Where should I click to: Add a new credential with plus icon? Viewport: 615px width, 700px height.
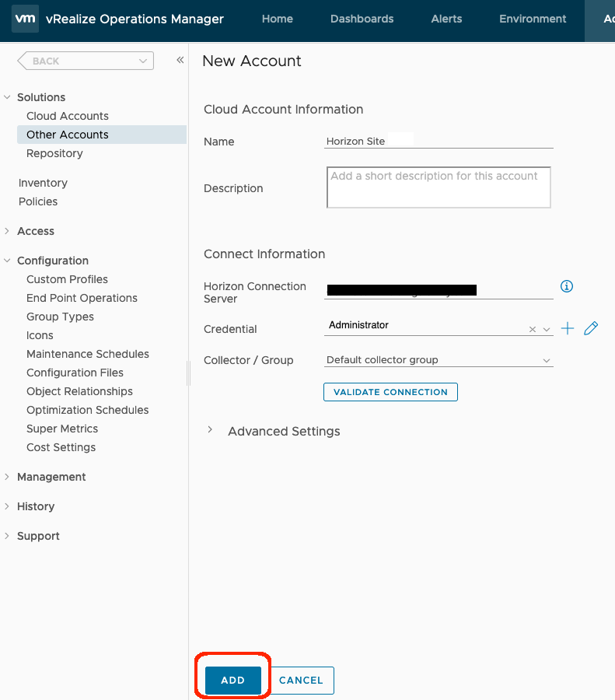pyautogui.click(x=568, y=328)
